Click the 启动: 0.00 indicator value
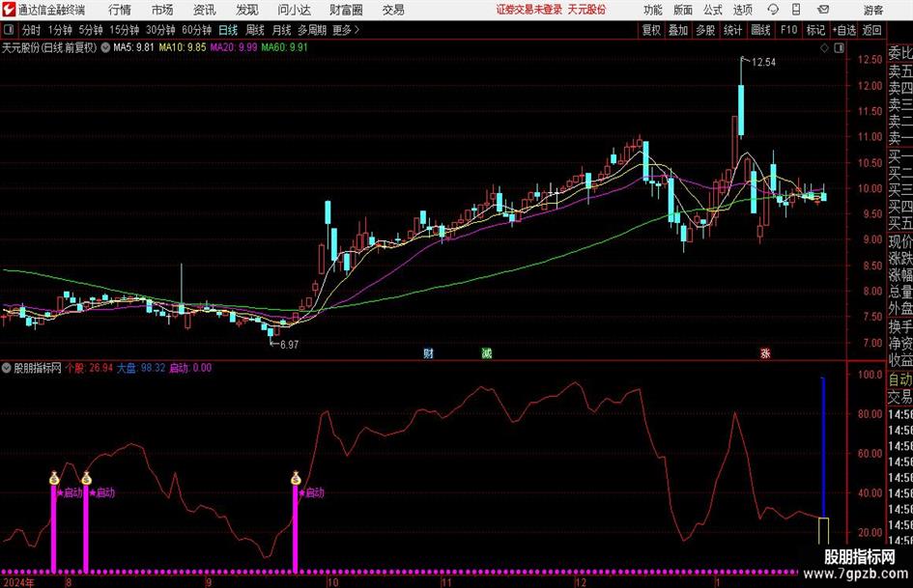This screenshot has width=913, height=588. (x=190, y=368)
